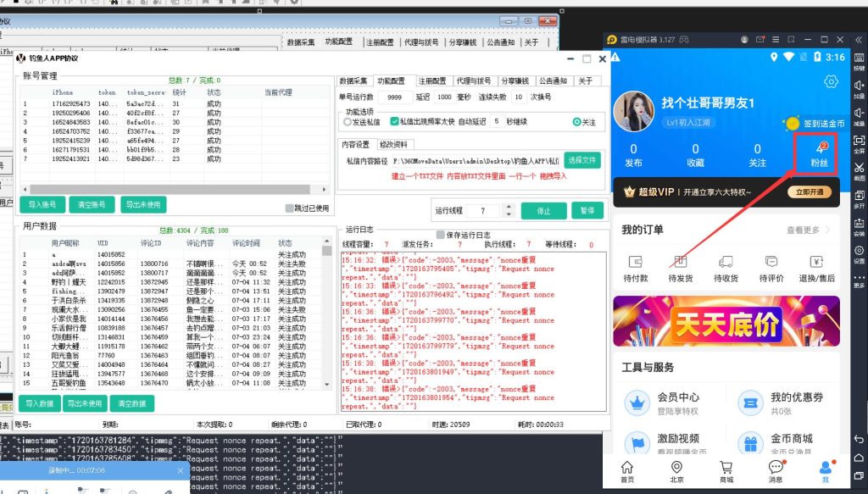Tap the 北京 location pin icon
Viewport: 868px width, 494px height.
coord(676,467)
